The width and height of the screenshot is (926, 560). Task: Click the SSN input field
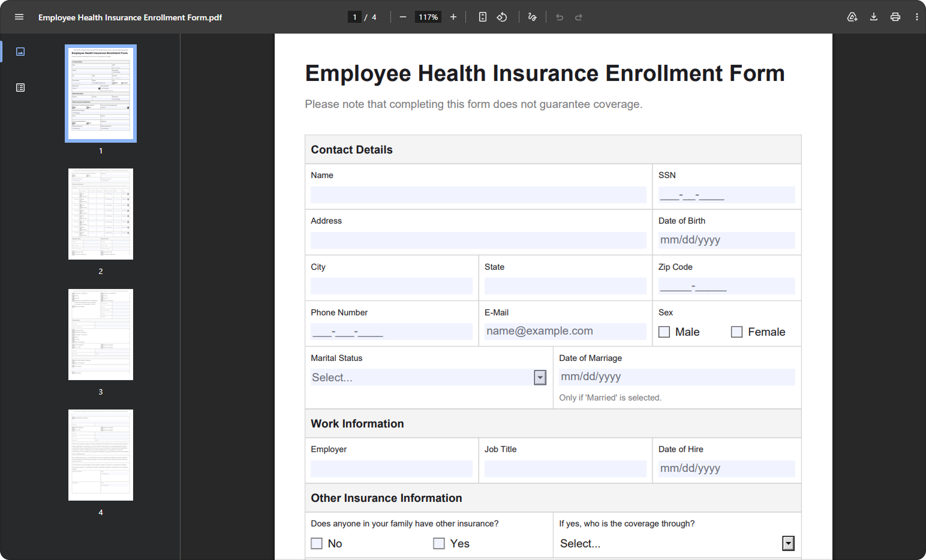(727, 195)
